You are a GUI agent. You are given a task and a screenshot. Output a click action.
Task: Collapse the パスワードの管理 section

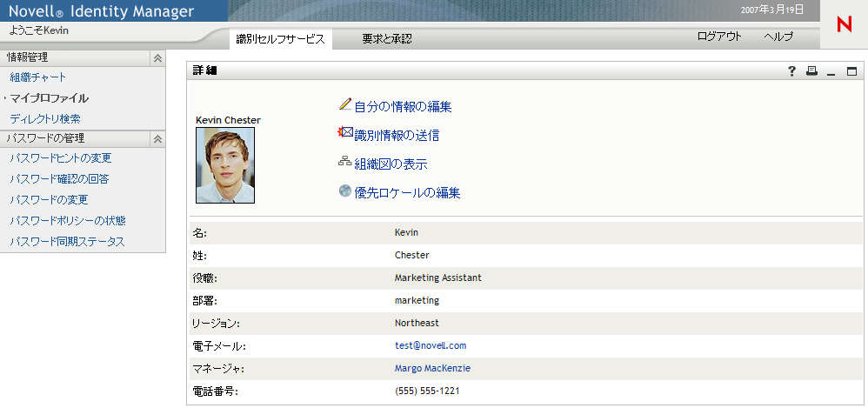click(x=157, y=139)
